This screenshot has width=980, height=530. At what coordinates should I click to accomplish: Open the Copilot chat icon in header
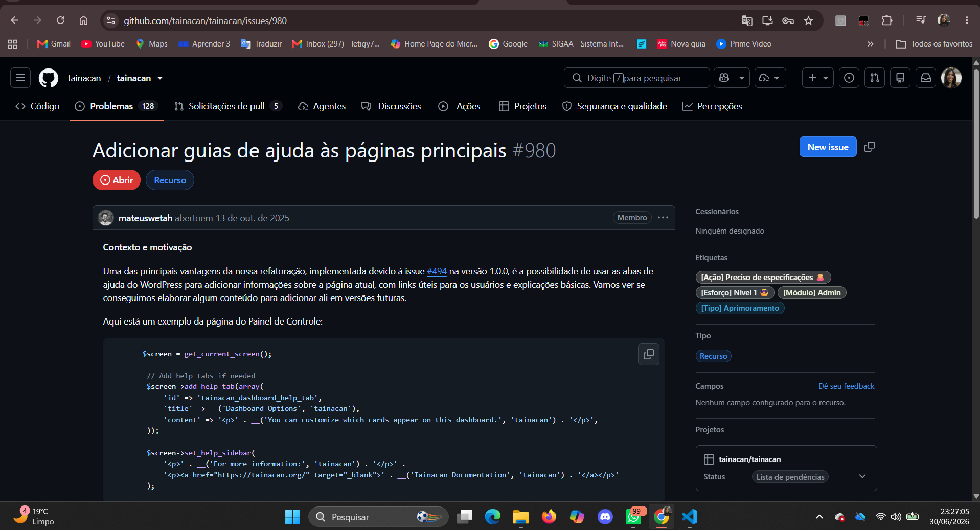[x=724, y=78]
